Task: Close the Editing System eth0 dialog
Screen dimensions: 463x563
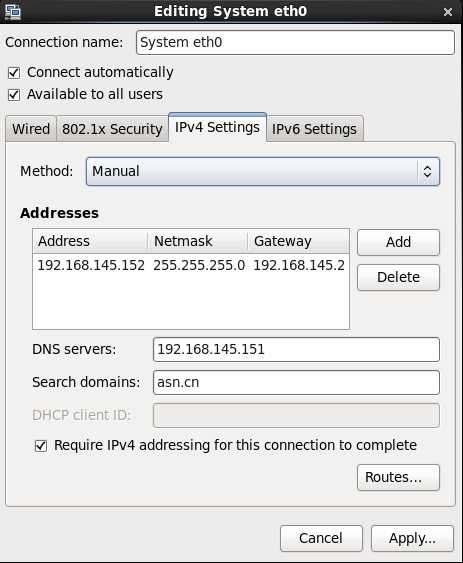Action: pos(448,12)
